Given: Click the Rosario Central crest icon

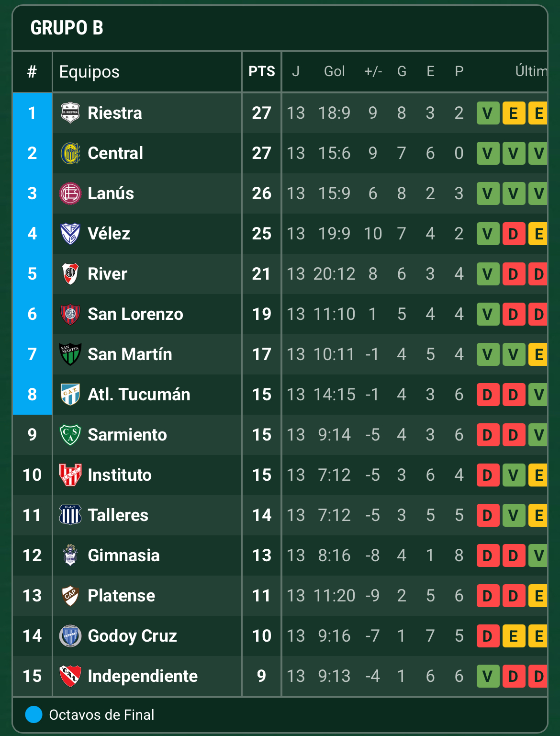Looking at the screenshot, I should pos(70,153).
